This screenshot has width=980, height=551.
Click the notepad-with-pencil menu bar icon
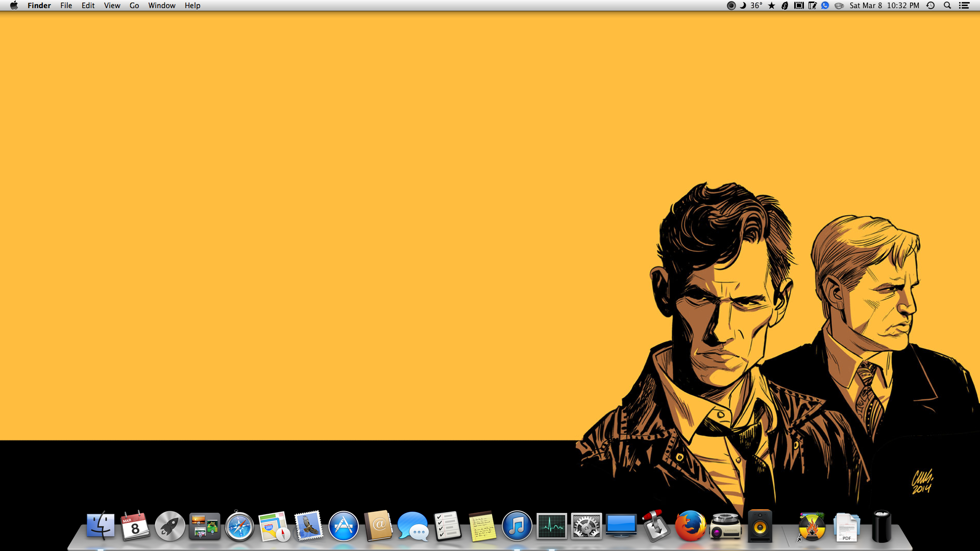click(813, 6)
